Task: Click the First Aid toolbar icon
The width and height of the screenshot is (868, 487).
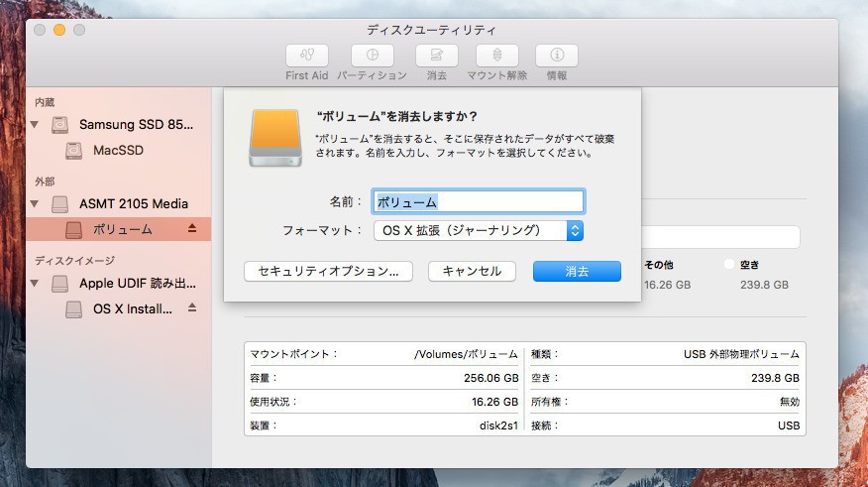Action: pyautogui.click(x=306, y=56)
